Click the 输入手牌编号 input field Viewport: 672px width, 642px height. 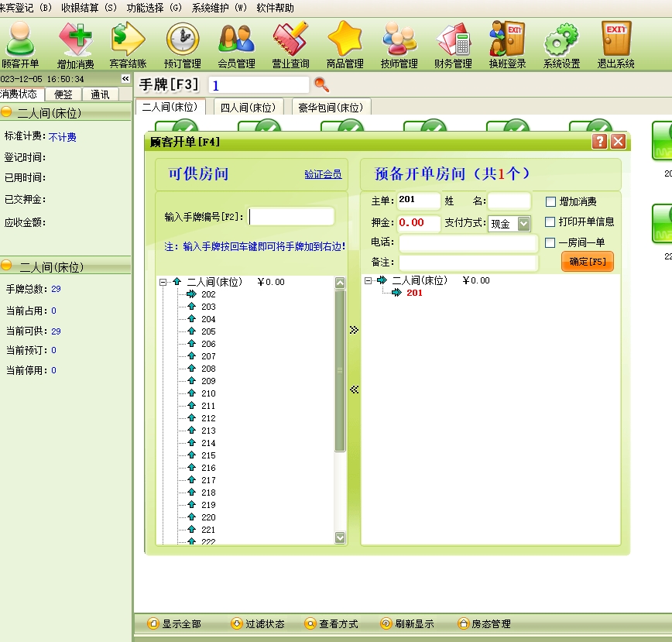coord(292,217)
